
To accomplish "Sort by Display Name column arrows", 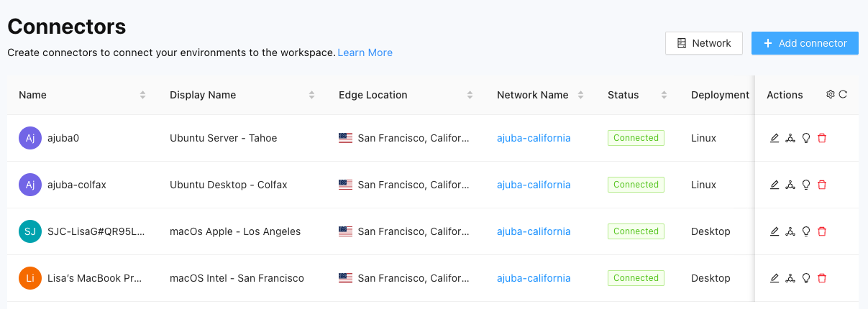I will click(311, 95).
